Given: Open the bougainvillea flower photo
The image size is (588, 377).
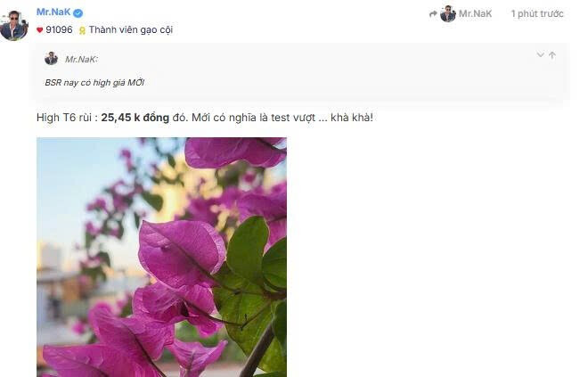Looking at the screenshot, I should coord(161,257).
